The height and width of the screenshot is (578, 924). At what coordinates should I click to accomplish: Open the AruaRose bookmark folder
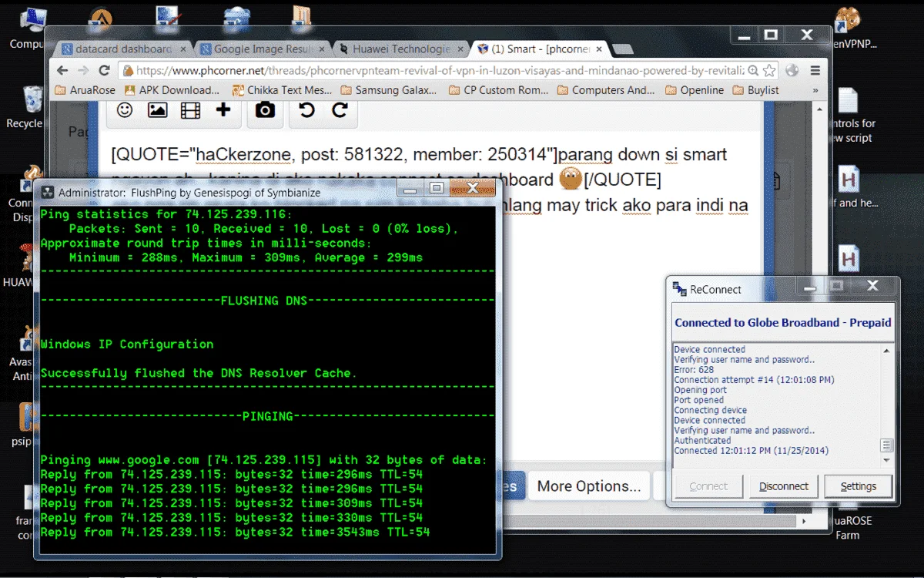click(x=85, y=90)
